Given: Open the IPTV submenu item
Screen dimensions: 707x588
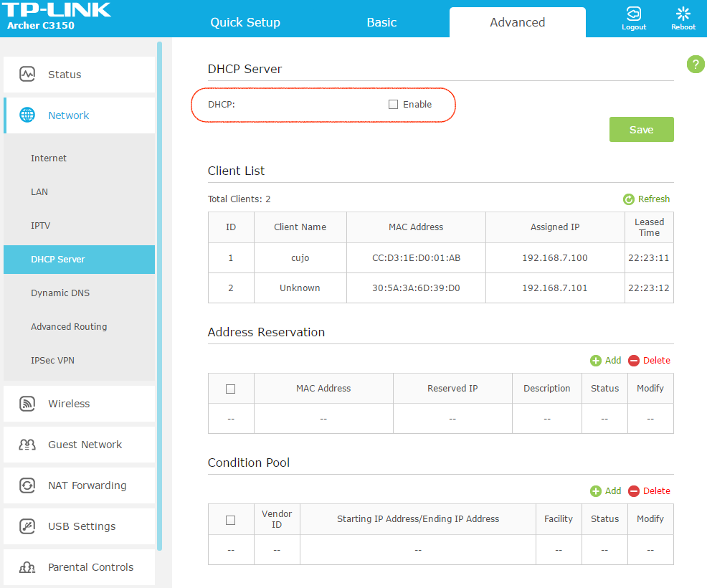Looking at the screenshot, I should [x=41, y=225].
